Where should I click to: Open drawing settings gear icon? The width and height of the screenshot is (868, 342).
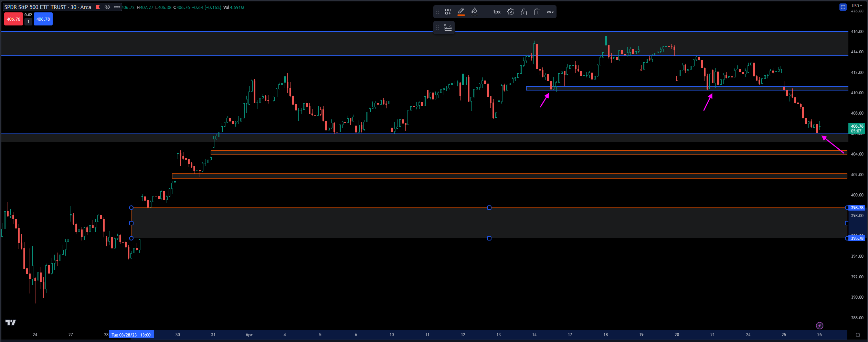[511, 12]
